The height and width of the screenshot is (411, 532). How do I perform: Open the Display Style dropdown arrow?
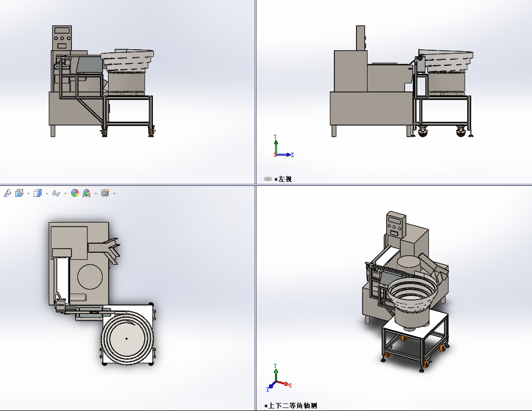47,193
